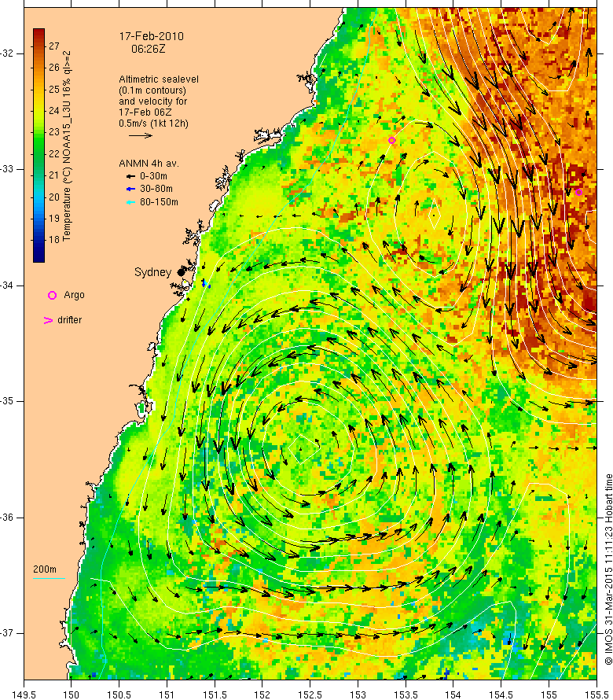Click the '-35' latitude axis label

(7, 401)
